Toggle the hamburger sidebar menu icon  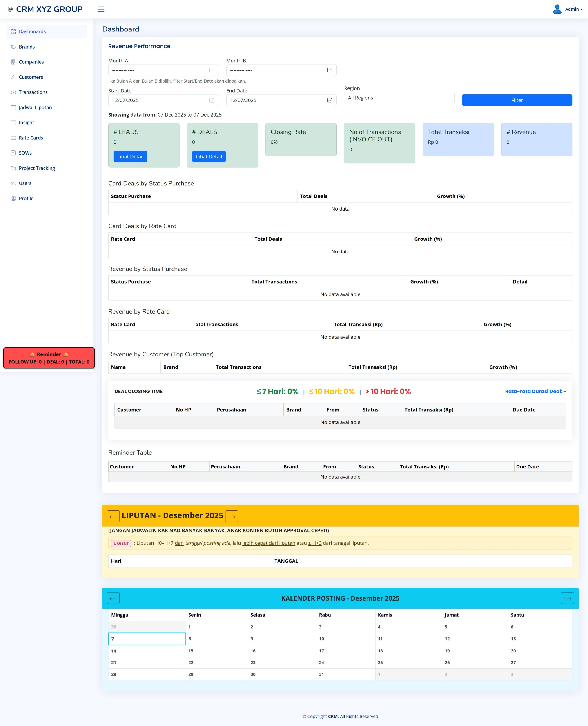point(101,9)
